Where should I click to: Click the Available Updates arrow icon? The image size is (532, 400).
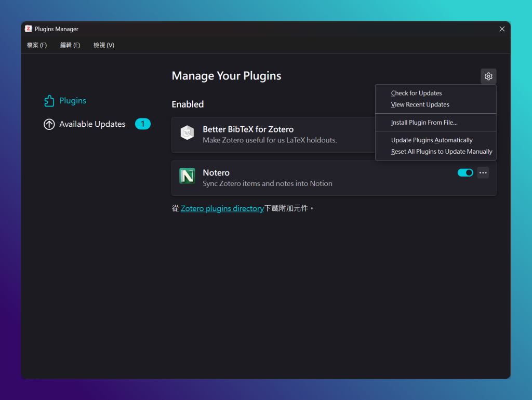[49, 124]
